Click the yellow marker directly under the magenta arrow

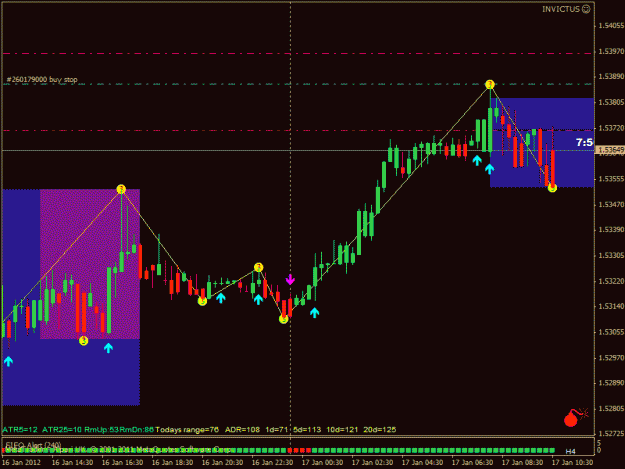click(x=283, y=319)
